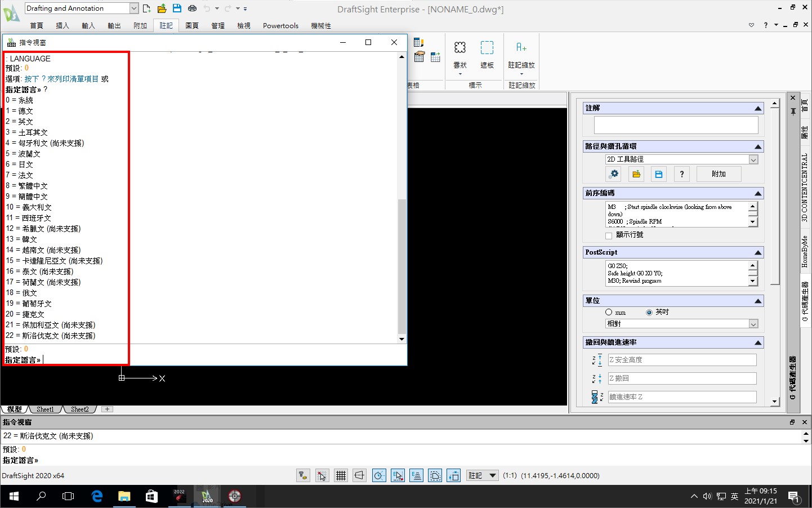Click the 雲狀 cloud tool icon
This screenshot has height=508, width=812.
460,48
